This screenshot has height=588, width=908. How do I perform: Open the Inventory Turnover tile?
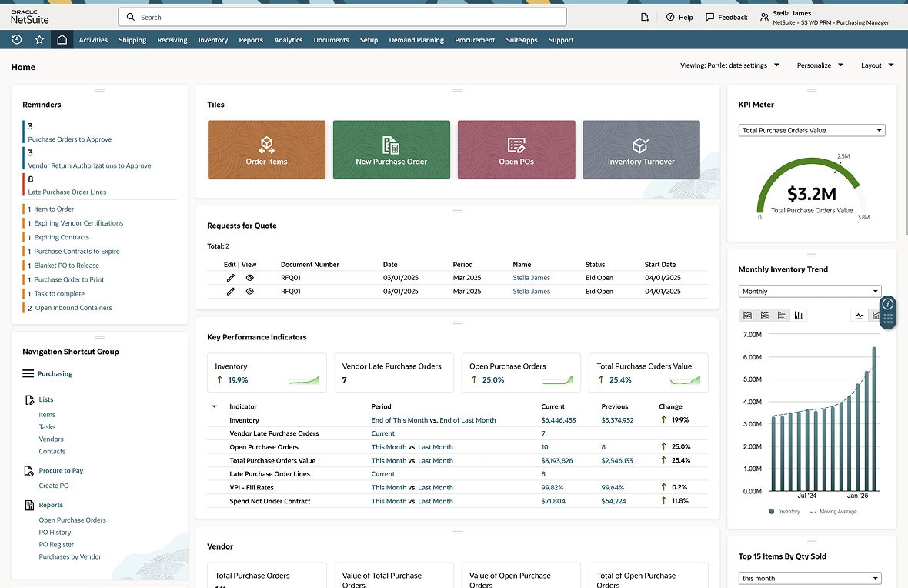pyautogui.click(x=641, y=149)
